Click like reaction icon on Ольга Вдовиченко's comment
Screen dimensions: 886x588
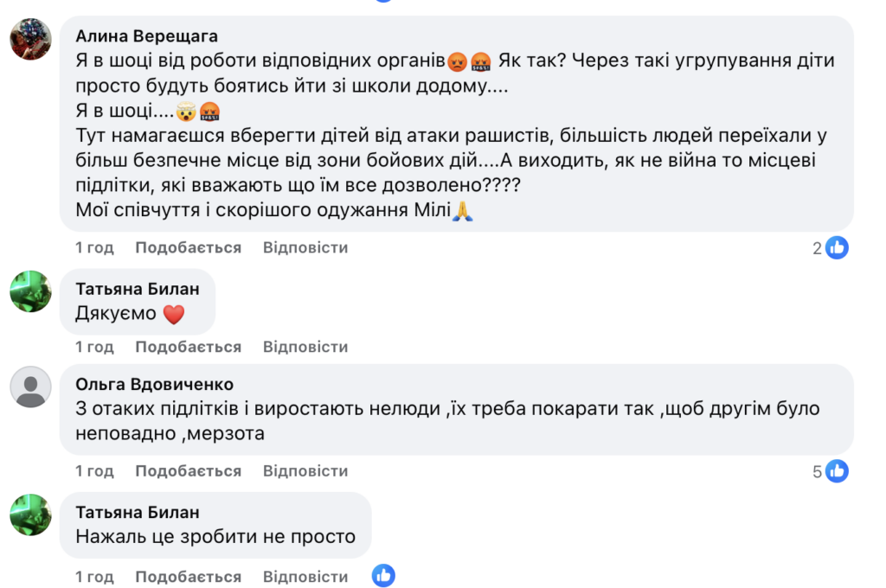pos(837,471)
